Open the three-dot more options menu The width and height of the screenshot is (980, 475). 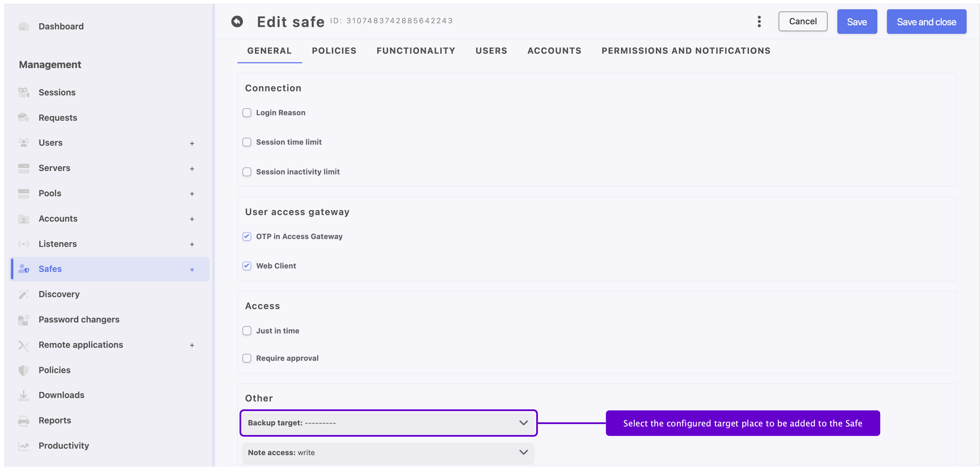pos(759,21)
